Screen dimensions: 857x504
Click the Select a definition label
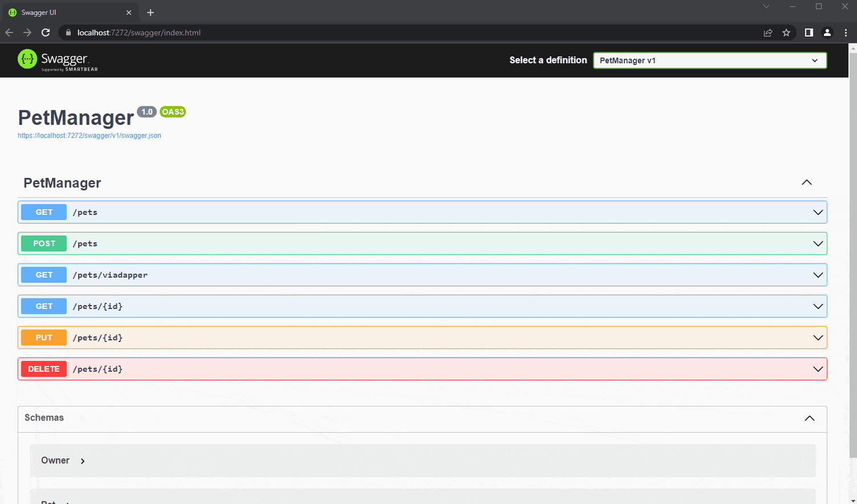548,60
